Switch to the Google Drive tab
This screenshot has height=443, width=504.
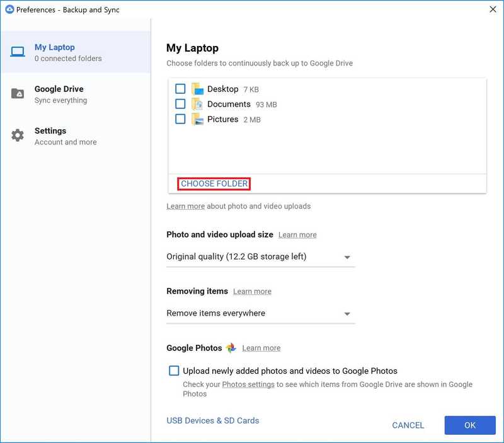[x=59, y=94]
